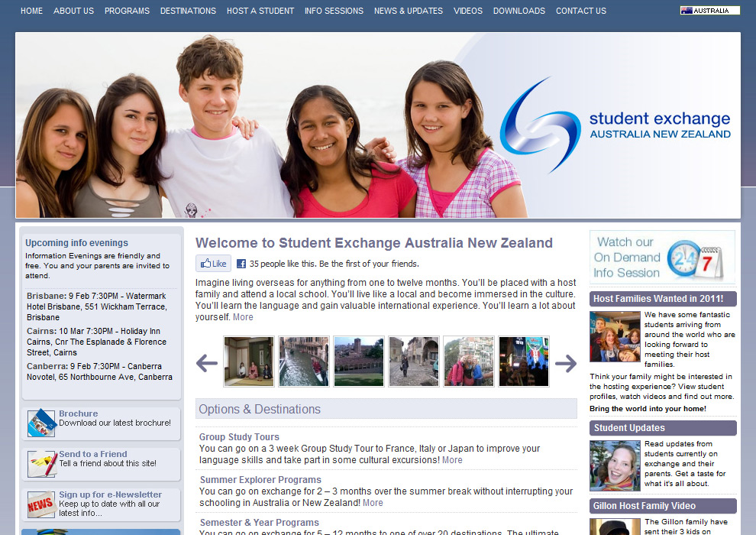Click the Brisbane info evening entry
Viewport: 756px width, 535px height.
(97, 306)
